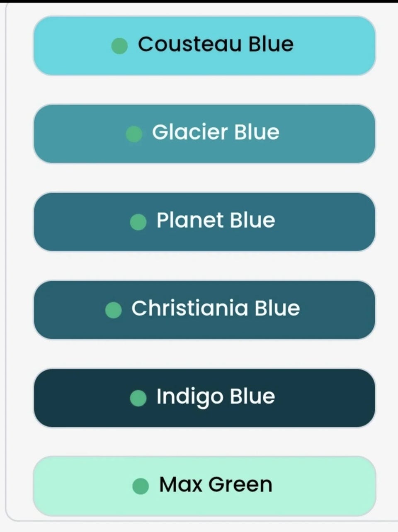
Task: Click the 'Planet Blue' text label
Action: point(216,220)
